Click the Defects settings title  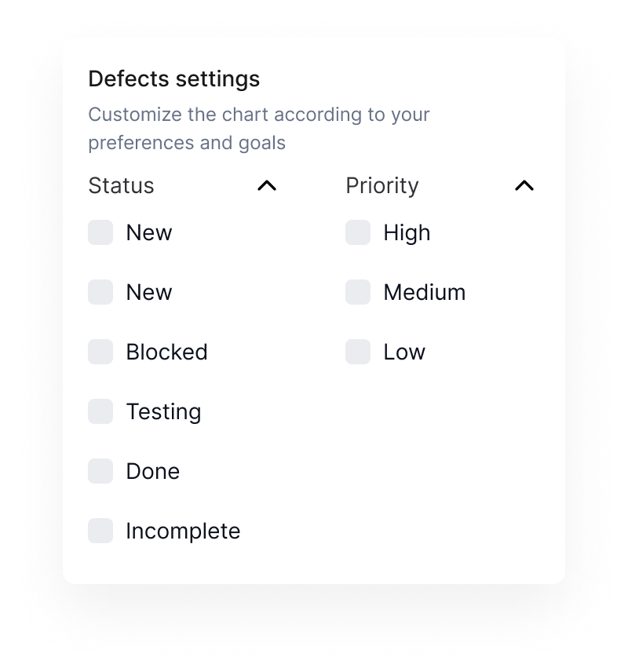click(x=174, y=79)
